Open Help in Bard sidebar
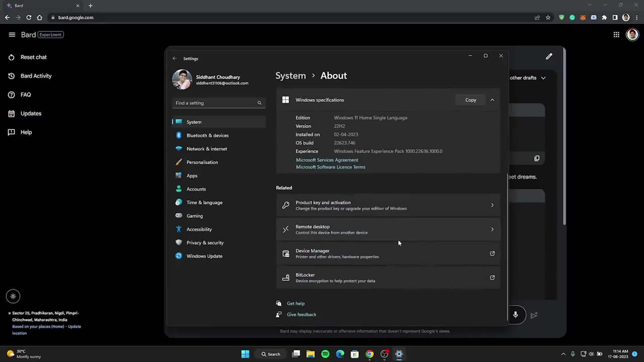Image resolution: width=644 pixels, height=362 pixels. (26, 132)
